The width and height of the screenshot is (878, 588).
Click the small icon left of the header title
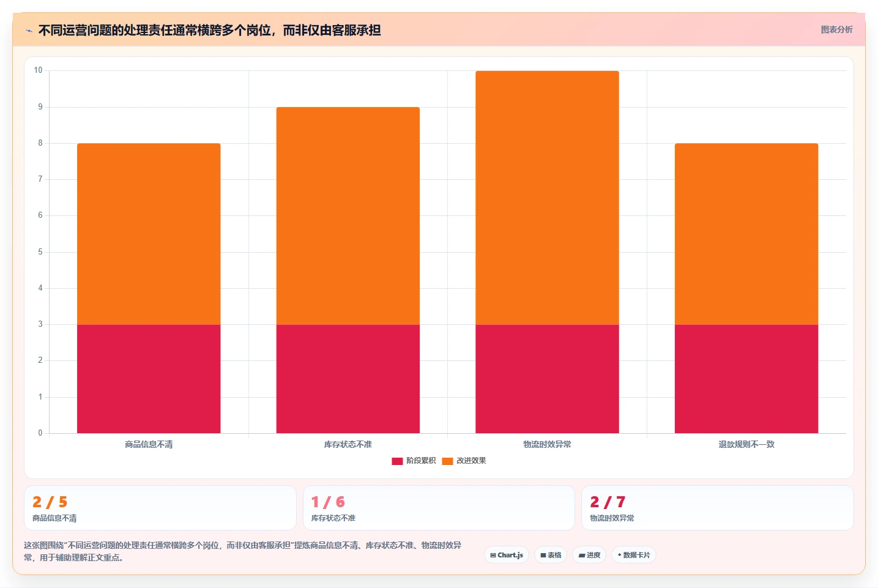29,31
